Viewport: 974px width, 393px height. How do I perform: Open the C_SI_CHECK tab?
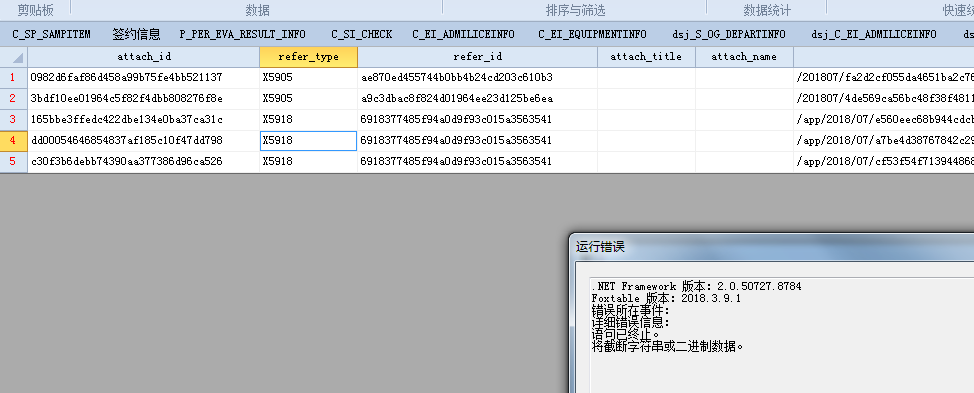[362, 34]
